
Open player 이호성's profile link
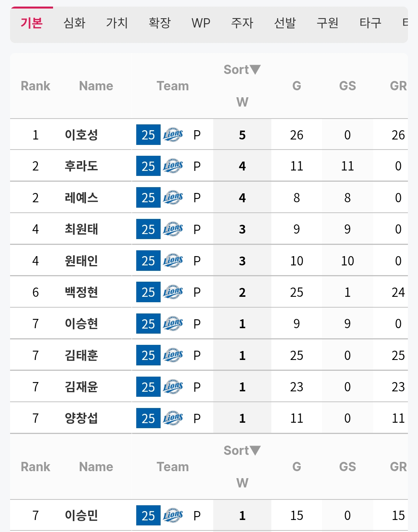(x=81, y=135)
